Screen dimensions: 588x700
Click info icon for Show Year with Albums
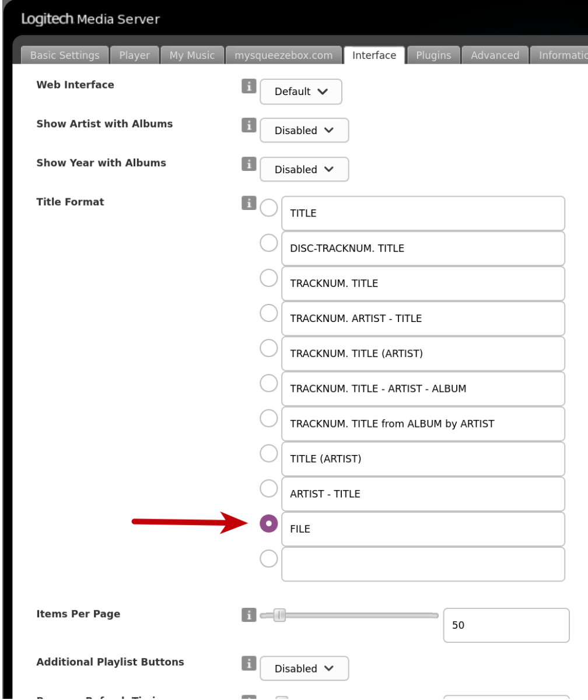(x=249, y=164)
